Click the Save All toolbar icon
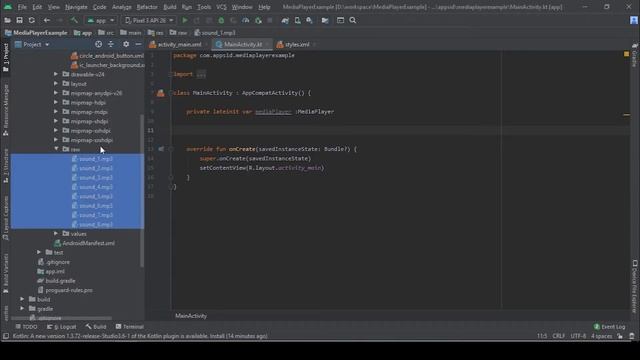The width and height of the screenshot is (640, 360). (19, 20)
